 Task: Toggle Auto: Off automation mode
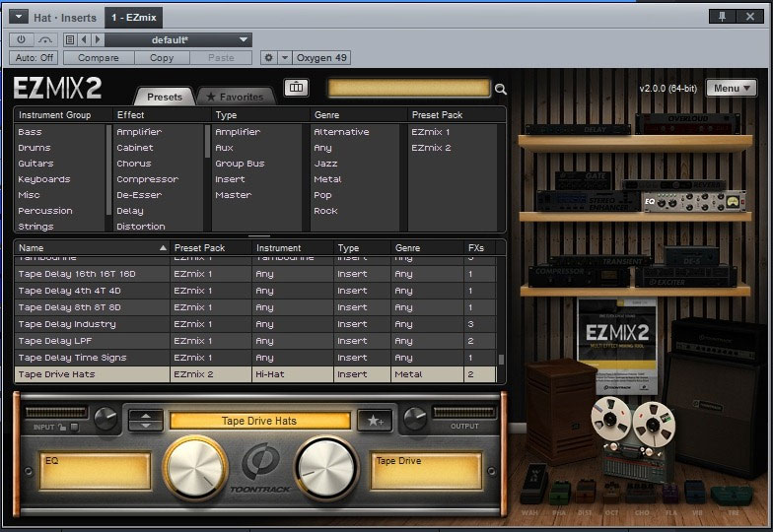pos(34,57)
